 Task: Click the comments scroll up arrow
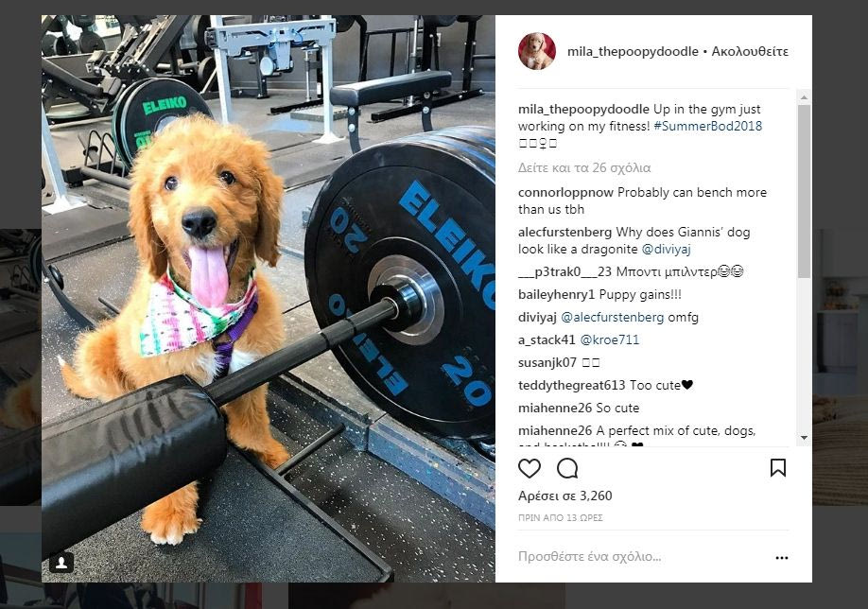pos(804,97)
